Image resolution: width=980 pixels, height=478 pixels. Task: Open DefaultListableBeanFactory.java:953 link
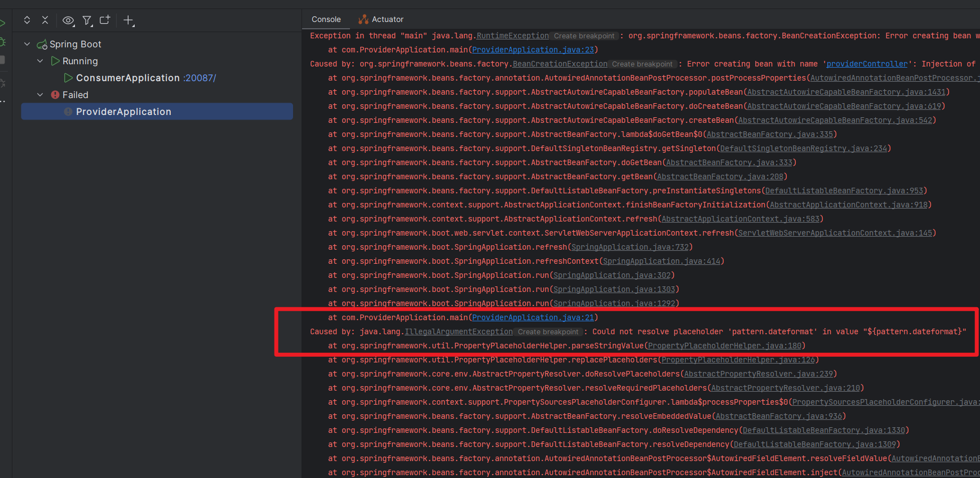[x=844, y=191]
